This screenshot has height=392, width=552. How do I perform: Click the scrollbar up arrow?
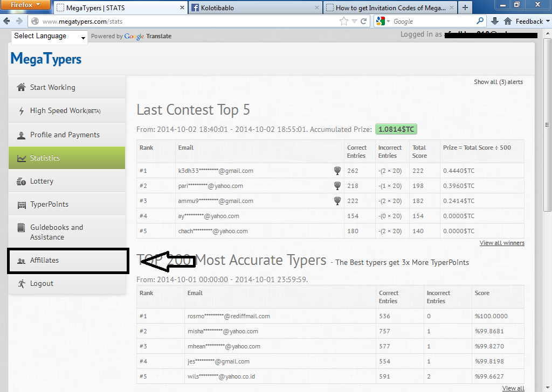pyautogui.click(x=547, y=34)
